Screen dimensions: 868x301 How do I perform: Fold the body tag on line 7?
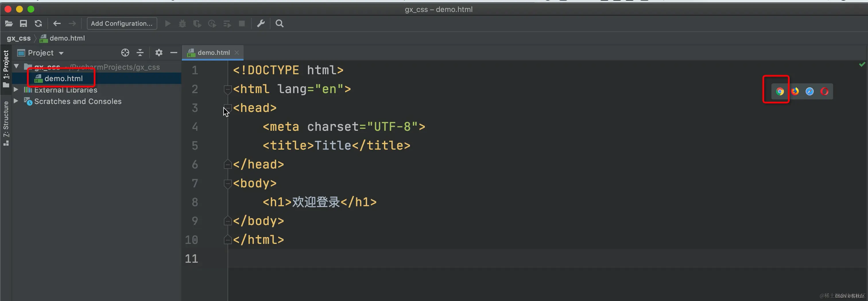227,183
